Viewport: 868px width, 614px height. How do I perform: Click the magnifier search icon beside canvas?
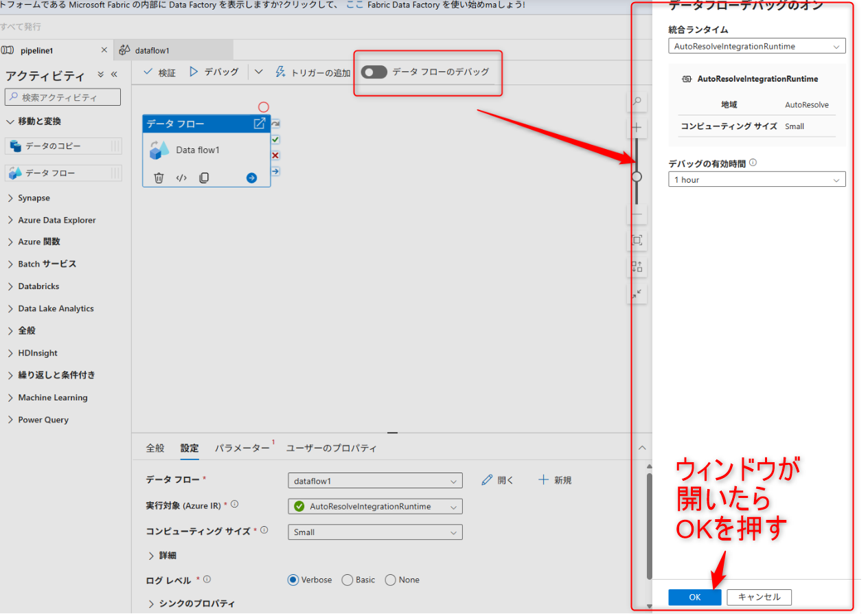(636, 101)
